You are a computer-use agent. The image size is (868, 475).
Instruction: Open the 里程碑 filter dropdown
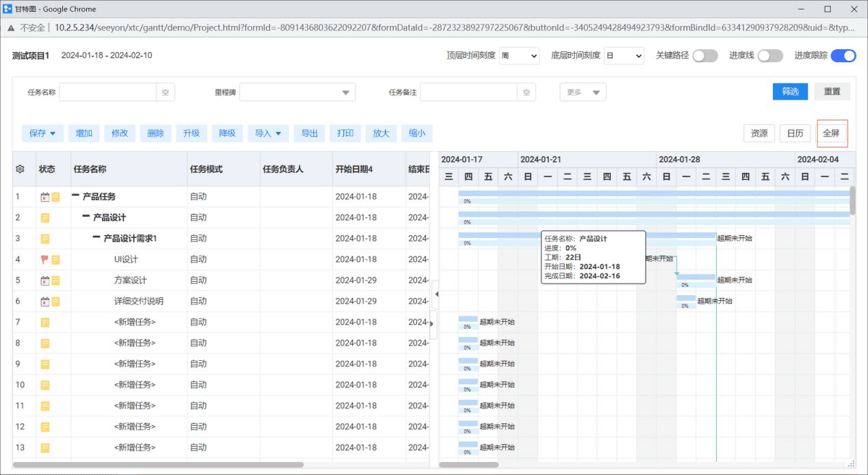tap(298, 92)
